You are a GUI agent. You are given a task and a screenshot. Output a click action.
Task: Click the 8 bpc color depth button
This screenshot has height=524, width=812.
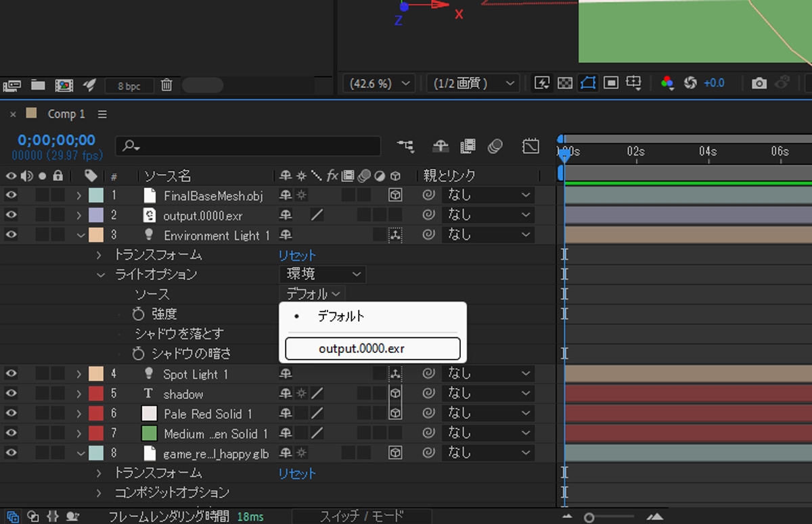(x=129, y=85)
